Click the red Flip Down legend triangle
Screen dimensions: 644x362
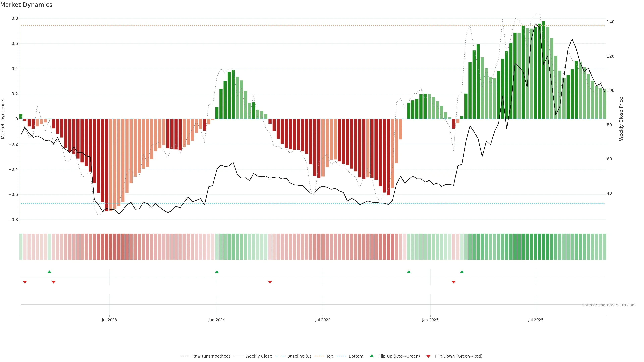click(x=428, y=356)
